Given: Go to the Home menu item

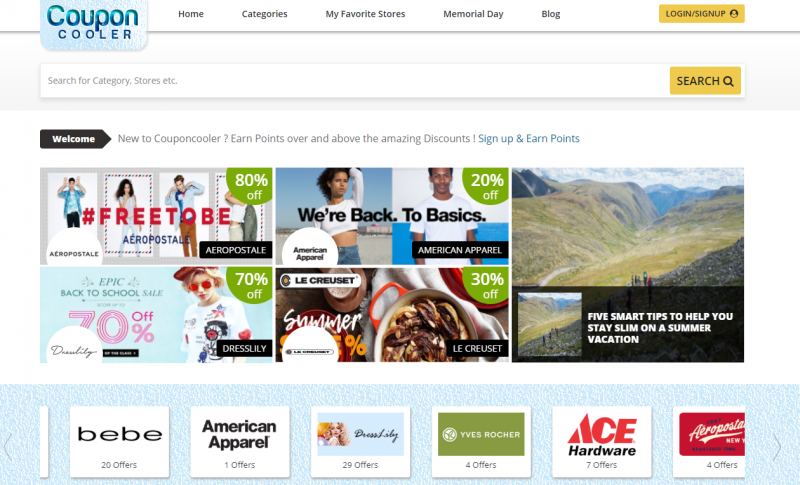Looking at the screenshot, I should pos(190,14).
